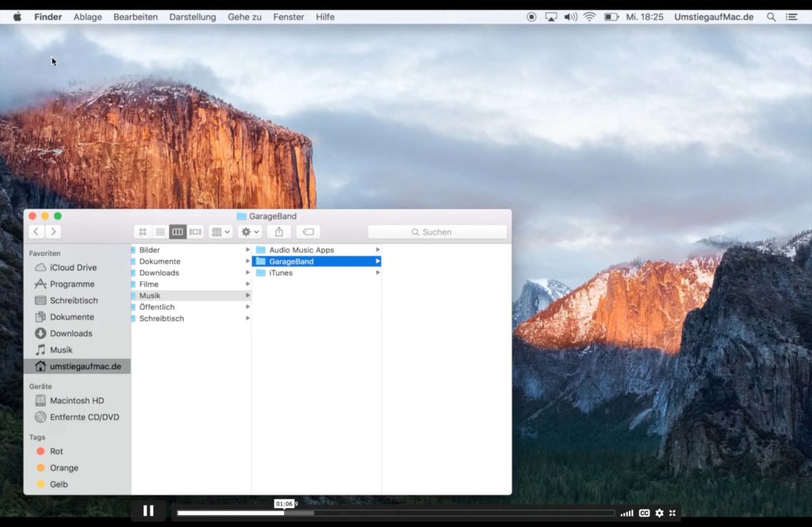Open the Finder menu
The image size is (812, 527).
coord(48,17)
